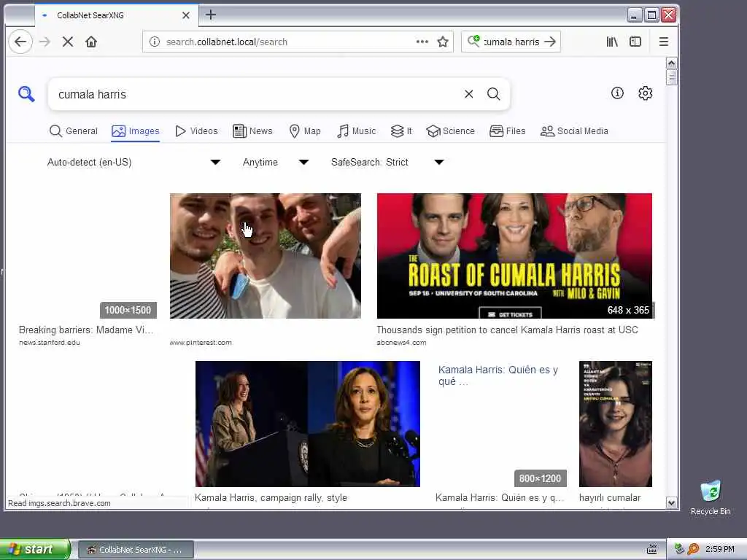The image size is (747, 560).
Task: Click the 'hayırlı cumalar' caption
Action: 610,497
